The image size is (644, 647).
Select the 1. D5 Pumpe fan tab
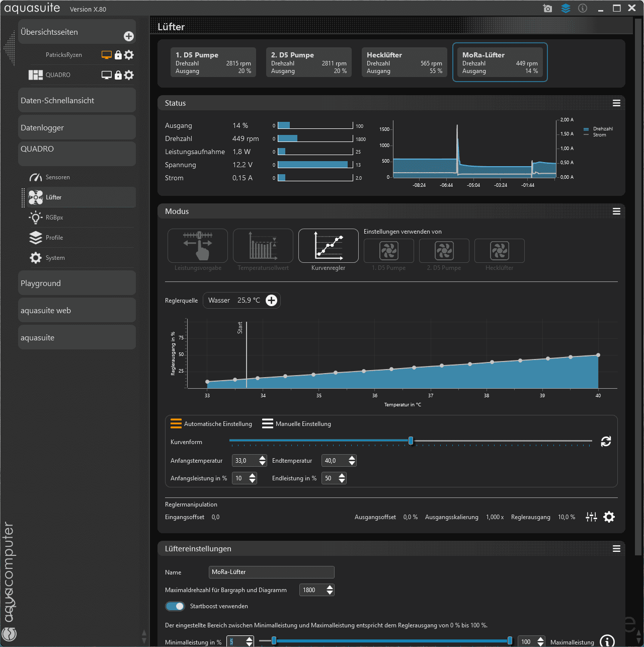tap(213, 62)
